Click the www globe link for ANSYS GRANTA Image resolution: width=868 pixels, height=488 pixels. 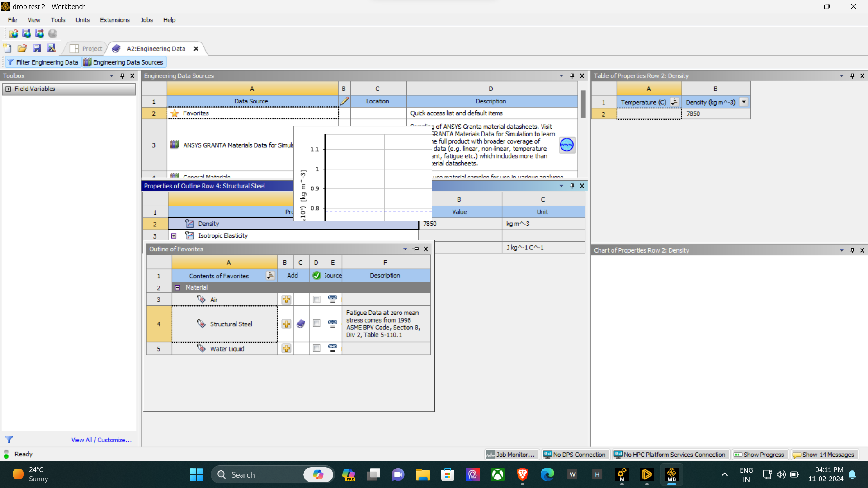tap(567, 145)
